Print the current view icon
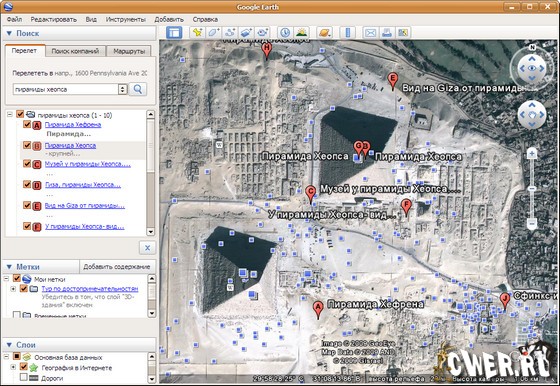 [x=387, y=33]
